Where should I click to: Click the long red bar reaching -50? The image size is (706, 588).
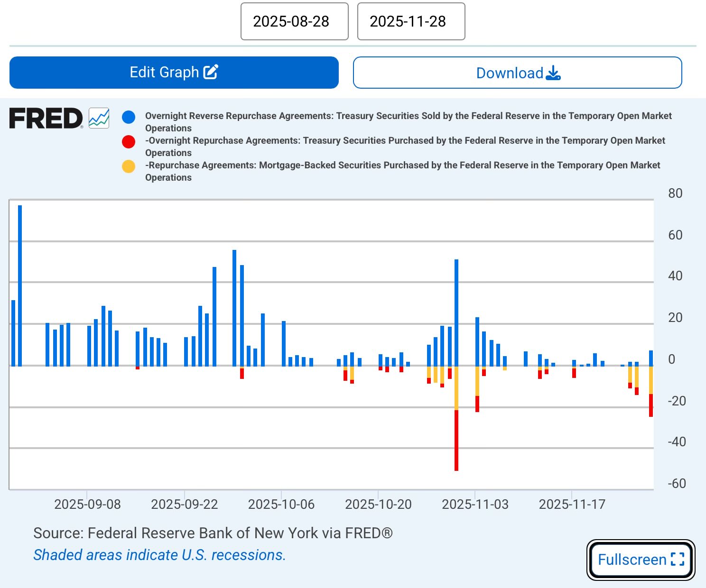(x=456, y=440)
